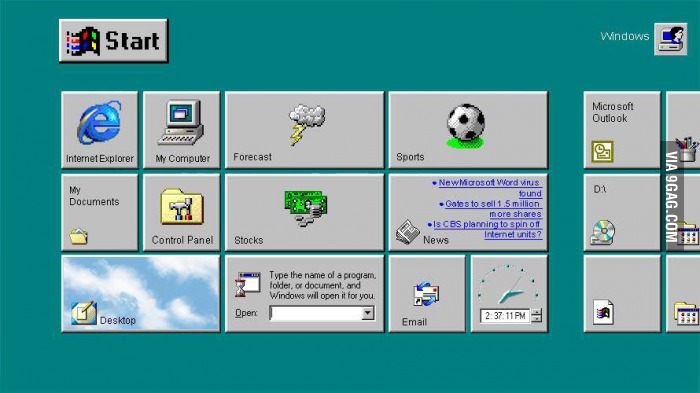Increase the clock time with up stepper

(537, 312)
